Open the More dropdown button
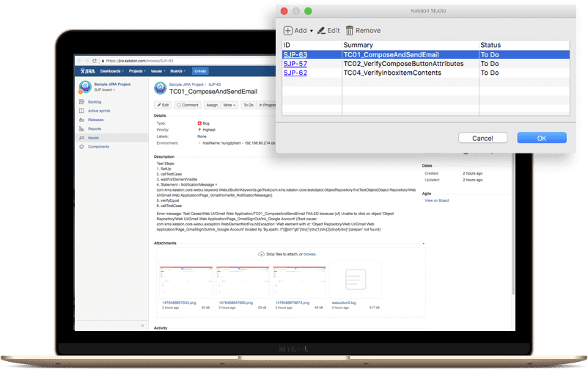Viewport: 588px width, 370px height. 229,105
